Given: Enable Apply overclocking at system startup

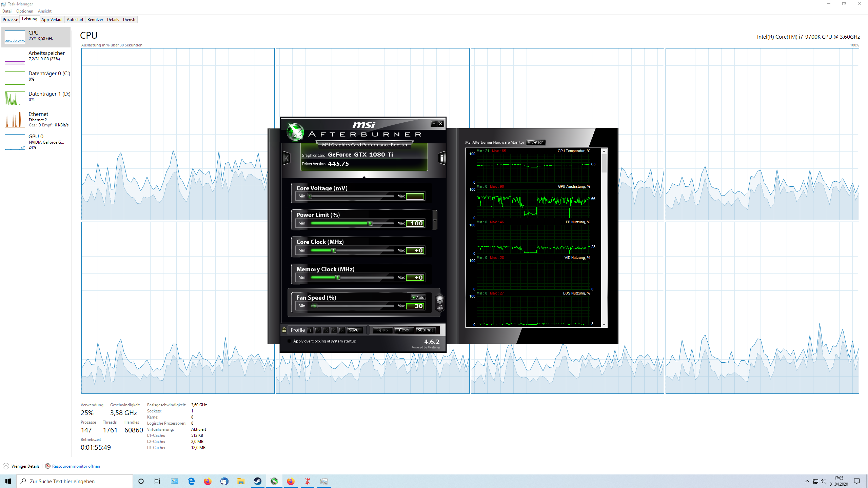Looking at the screenshot, I should (x=289, y=341).
